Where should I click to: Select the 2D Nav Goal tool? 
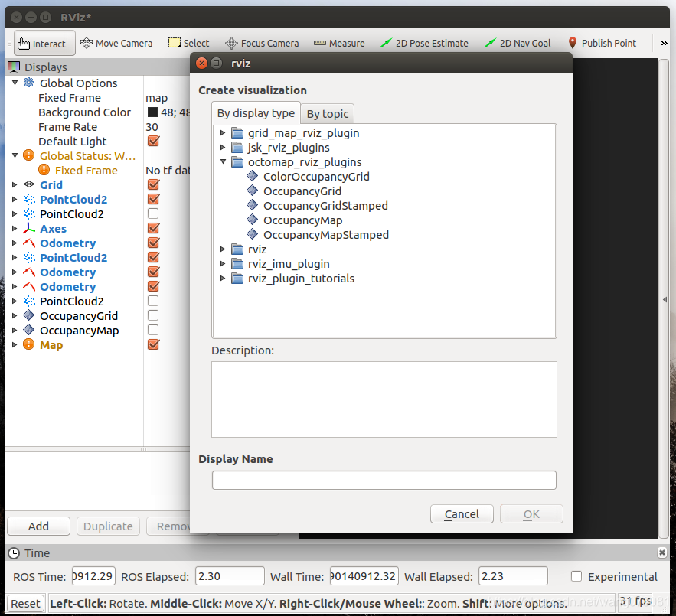(518, 43)
